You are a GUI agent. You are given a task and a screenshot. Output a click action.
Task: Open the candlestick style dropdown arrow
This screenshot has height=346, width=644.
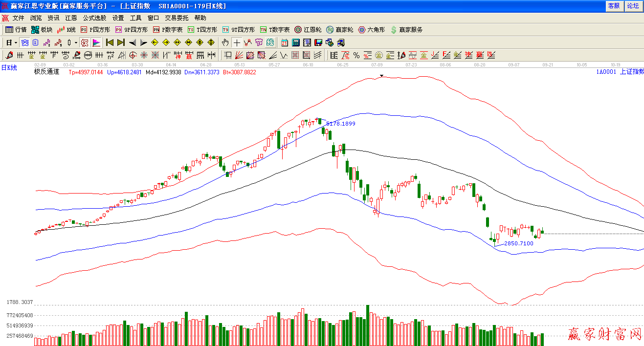(x=76, y=43)
